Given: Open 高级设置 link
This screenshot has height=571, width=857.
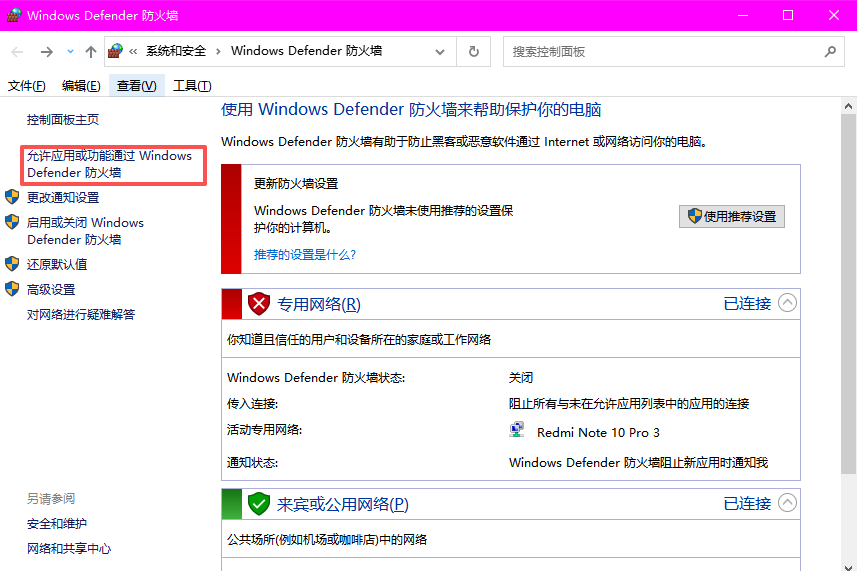Looking at the screenshot, I should pos(51,290).
